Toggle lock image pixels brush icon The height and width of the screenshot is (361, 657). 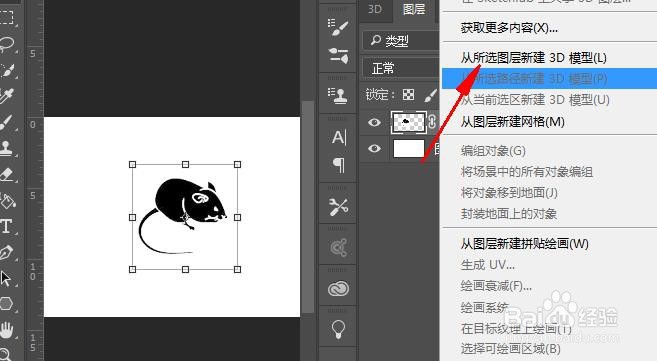tap(430, 95)
